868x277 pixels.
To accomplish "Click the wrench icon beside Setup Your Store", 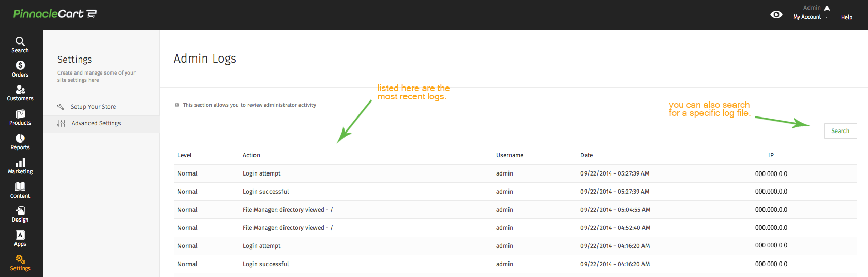I will click(x=61, y=107).
